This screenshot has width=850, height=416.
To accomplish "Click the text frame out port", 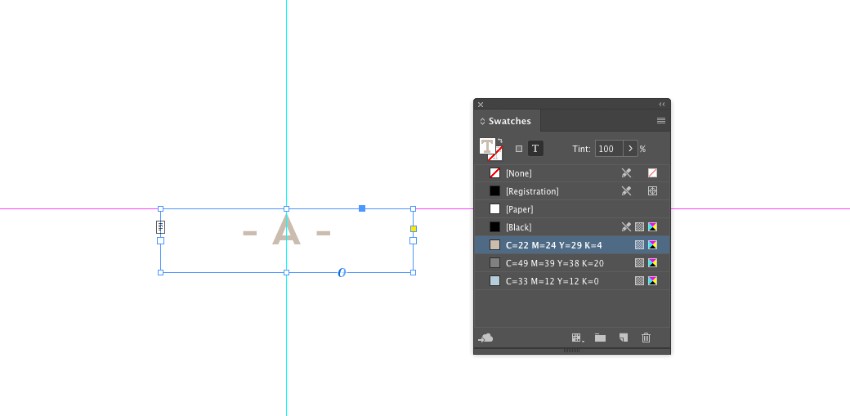I will click(413, 240).
